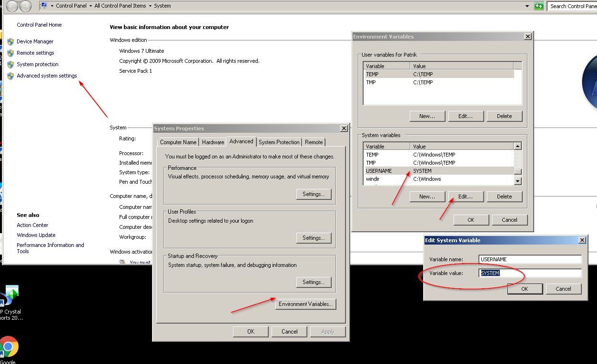Select the USERNAME row in System variables
Screen dimensions: 597x364
[439, 171]
